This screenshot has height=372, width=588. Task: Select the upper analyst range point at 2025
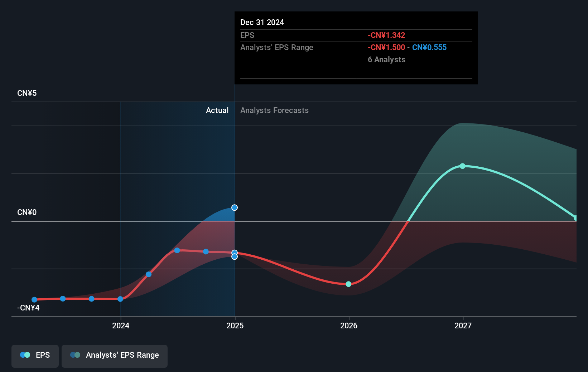click(x=235, y=207)
